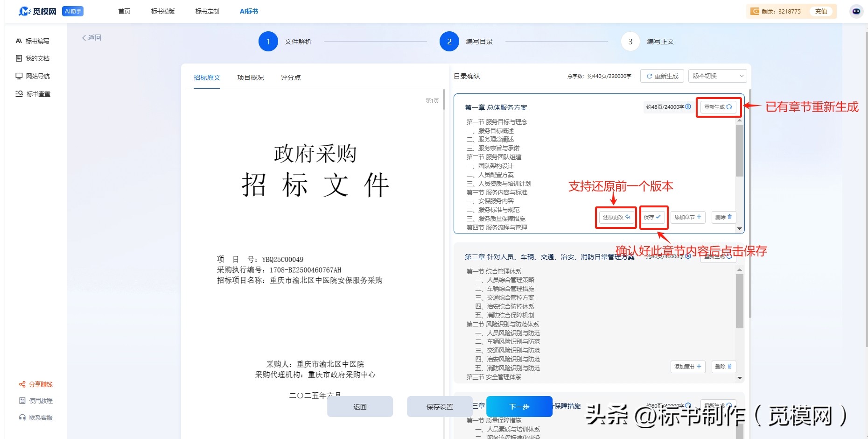
Task: Click the 觅模网 logo
Action: (x=38, y=11)
